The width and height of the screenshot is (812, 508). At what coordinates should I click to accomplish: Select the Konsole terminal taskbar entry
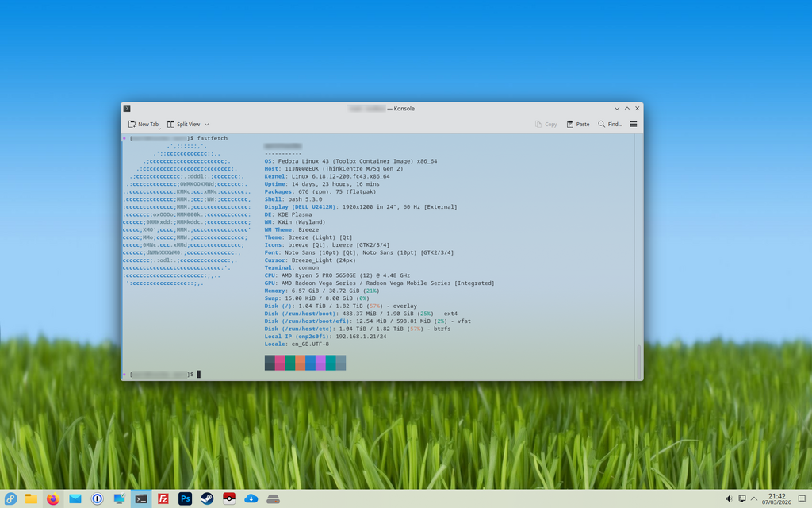[141, 498]
